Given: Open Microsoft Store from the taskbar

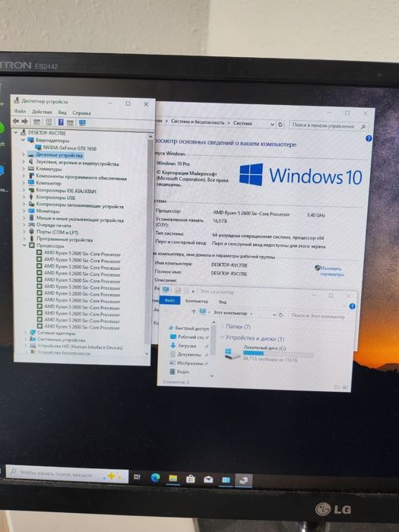Looking at the screenshot, I should [190, 479].
